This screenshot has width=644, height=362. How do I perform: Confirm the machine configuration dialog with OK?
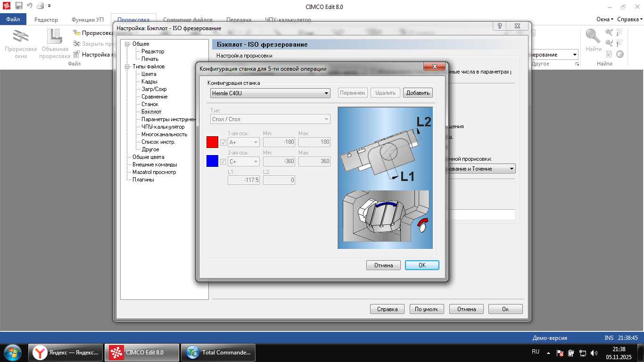422,265
